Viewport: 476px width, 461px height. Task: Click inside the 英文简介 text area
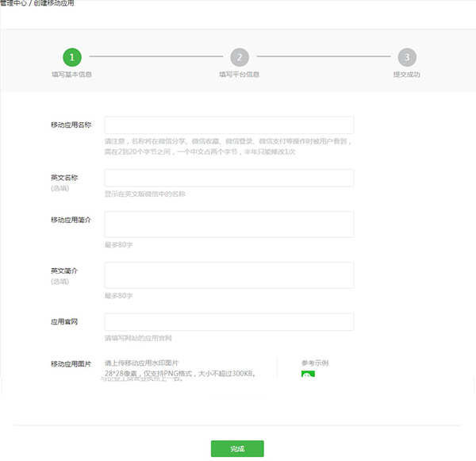[x=228, y=276]
